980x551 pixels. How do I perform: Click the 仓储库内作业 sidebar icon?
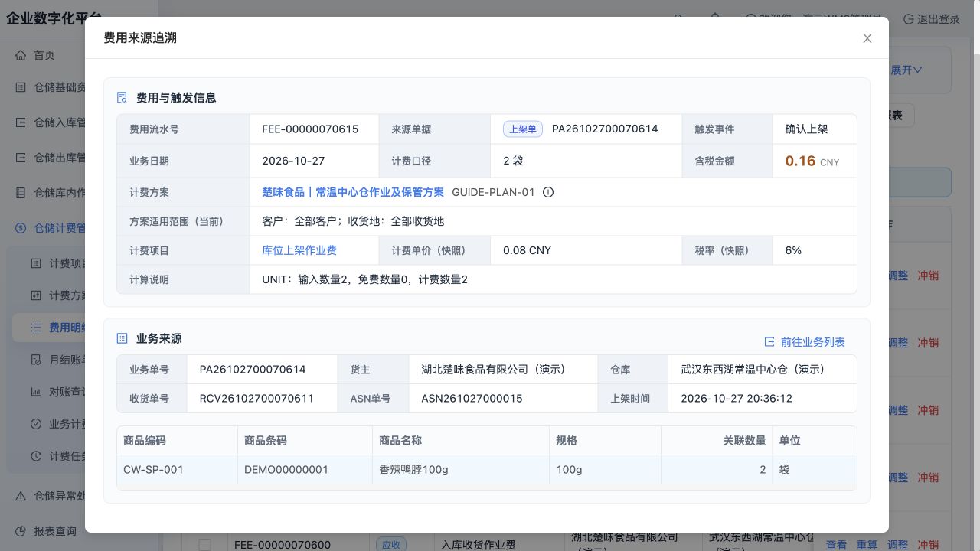pyautogui.click(x=21, y=193)
